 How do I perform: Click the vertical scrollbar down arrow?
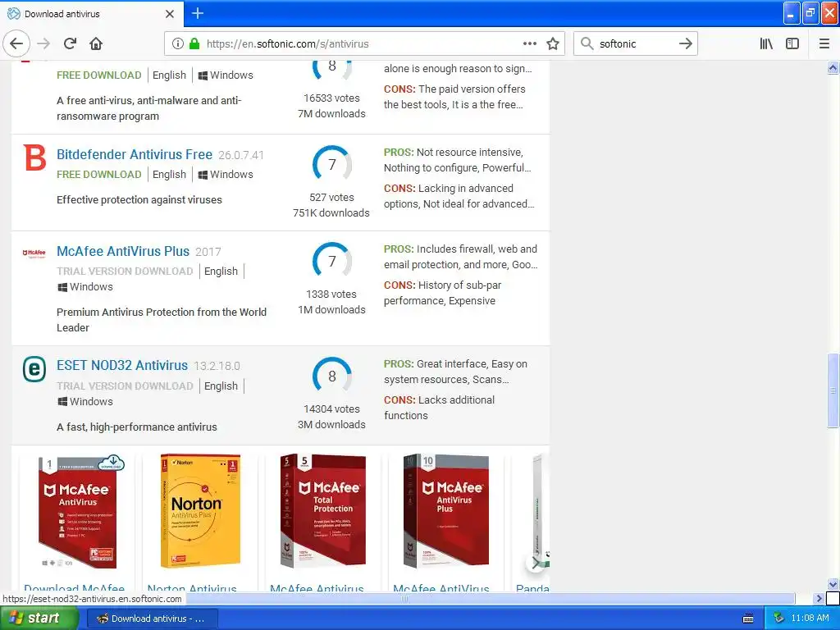[x=833, y=584]
